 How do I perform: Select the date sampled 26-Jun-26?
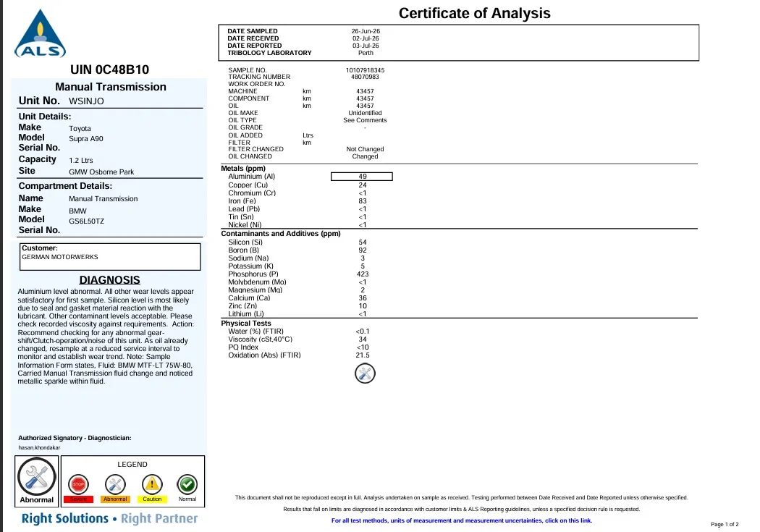click(366, 31)
